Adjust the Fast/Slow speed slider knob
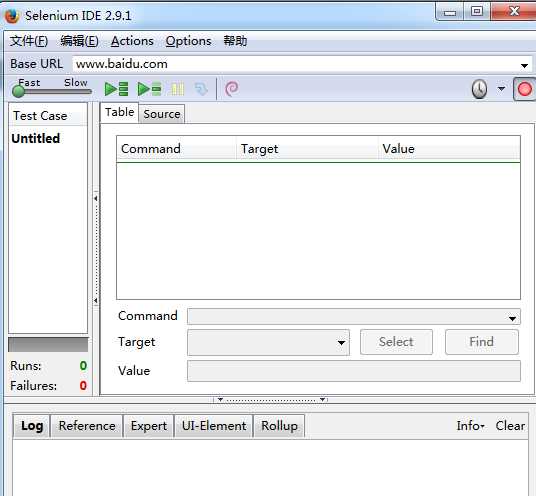Viewport: 536px width, 496px height. click(18, 91)
